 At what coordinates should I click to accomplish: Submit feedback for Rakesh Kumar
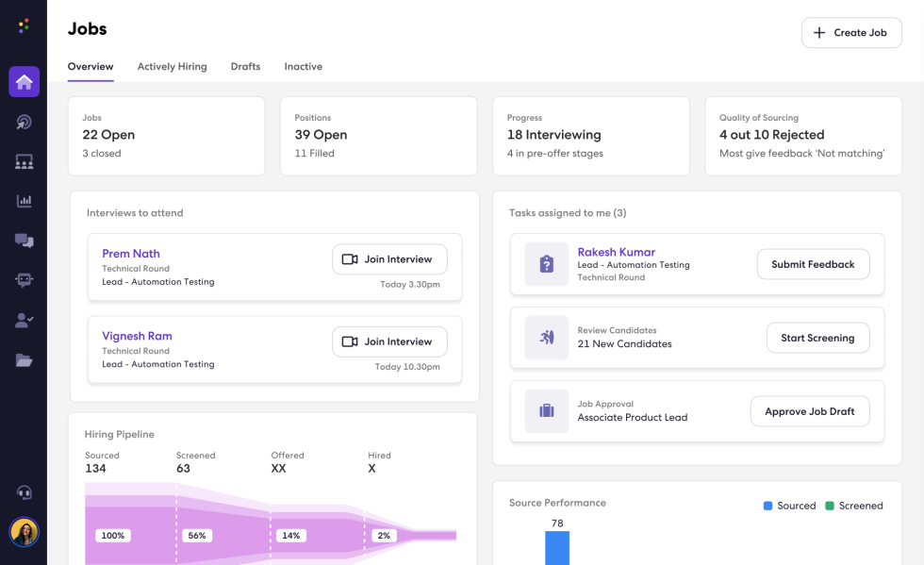[813, 265]
